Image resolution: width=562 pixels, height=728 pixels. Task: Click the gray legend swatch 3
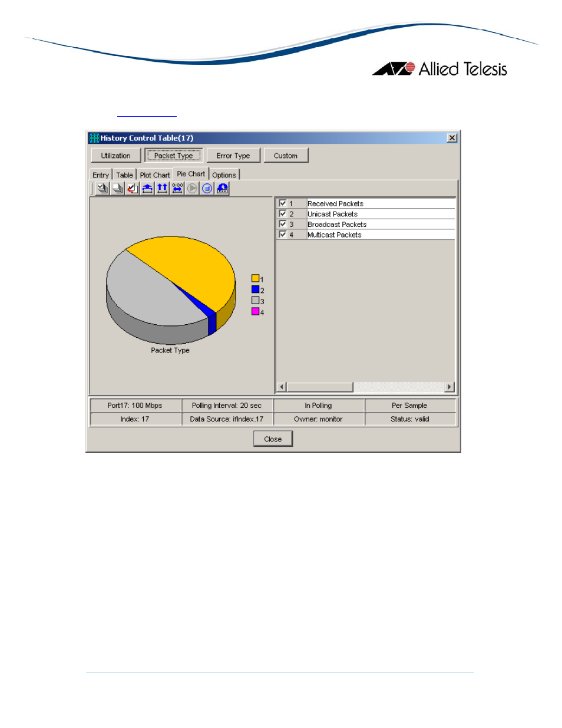coord(256,301)
